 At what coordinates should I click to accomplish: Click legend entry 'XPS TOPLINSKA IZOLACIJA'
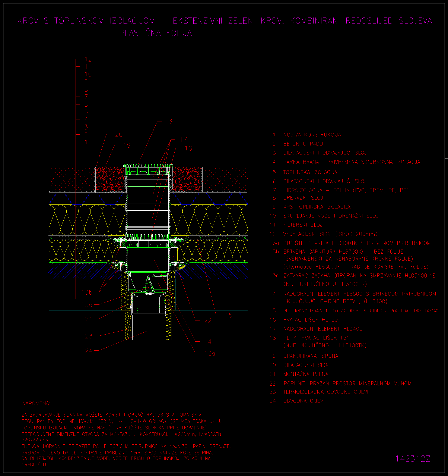point(317,207)
